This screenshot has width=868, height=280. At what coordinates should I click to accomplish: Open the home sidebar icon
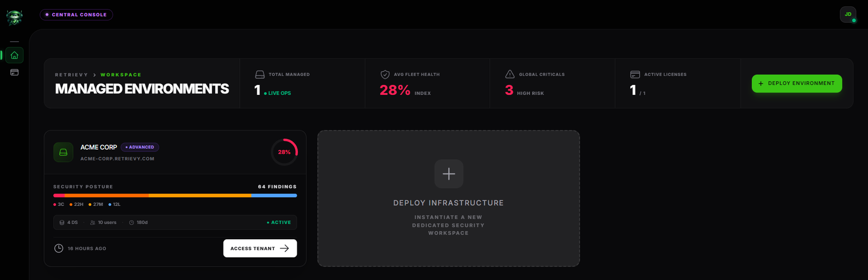15,55
